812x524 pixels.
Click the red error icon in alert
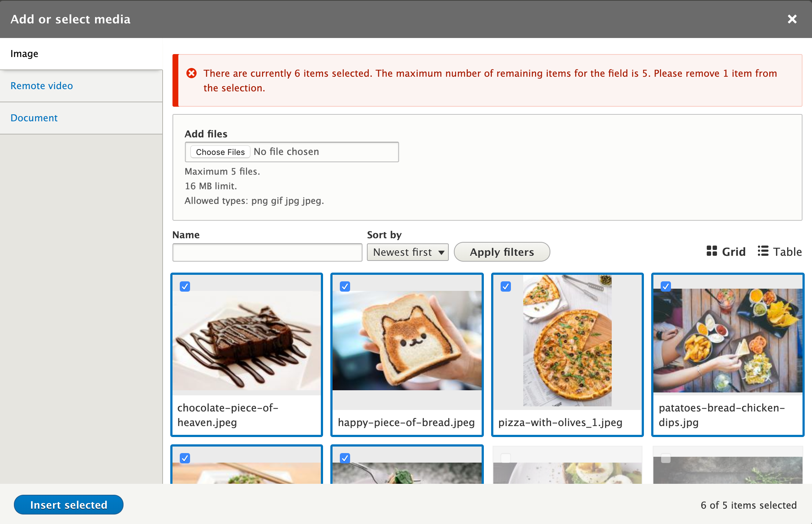[x=191, y=73]
